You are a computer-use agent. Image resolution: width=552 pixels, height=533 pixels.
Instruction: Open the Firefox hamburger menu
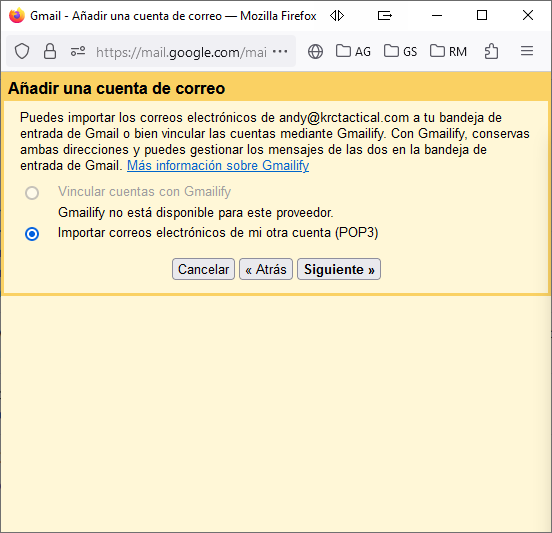point(527,51)
